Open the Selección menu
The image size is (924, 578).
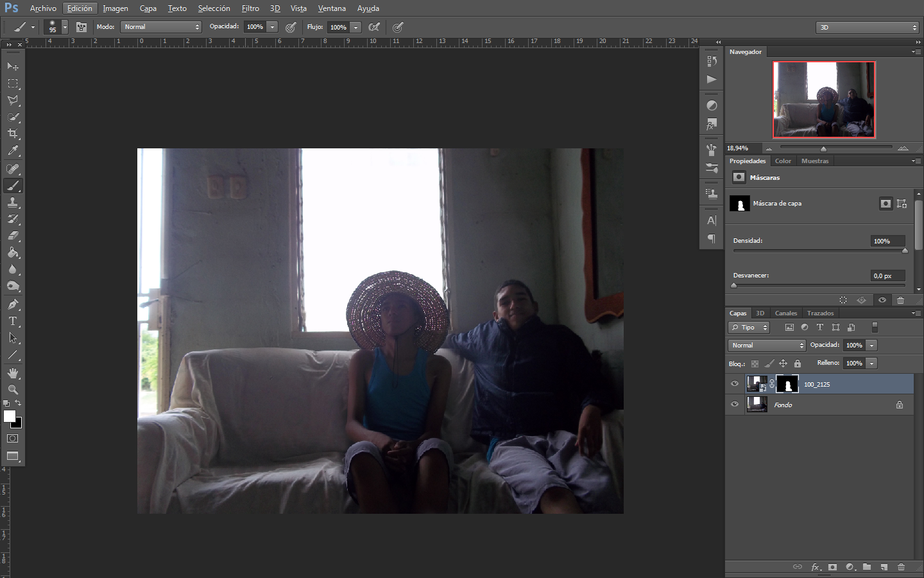[214, 8]
